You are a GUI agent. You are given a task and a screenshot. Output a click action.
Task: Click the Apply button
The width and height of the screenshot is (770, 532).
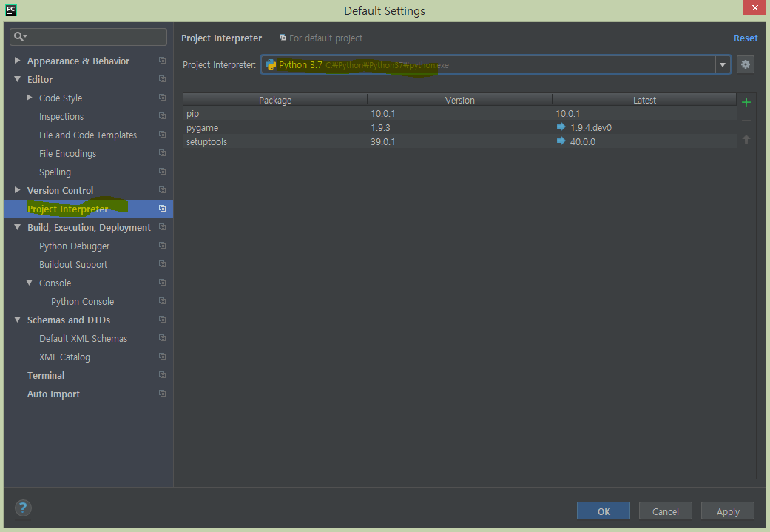pyautogui.click(x=728, y=511)
